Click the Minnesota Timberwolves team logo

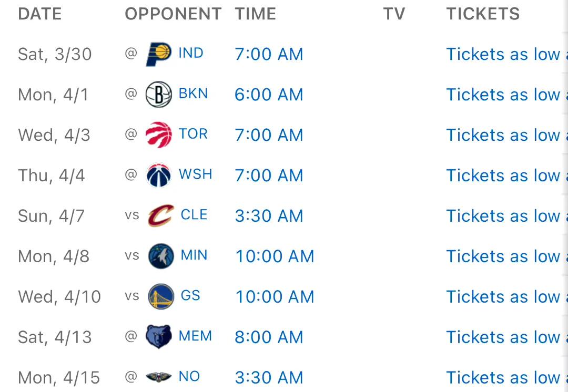pos(161,256)
